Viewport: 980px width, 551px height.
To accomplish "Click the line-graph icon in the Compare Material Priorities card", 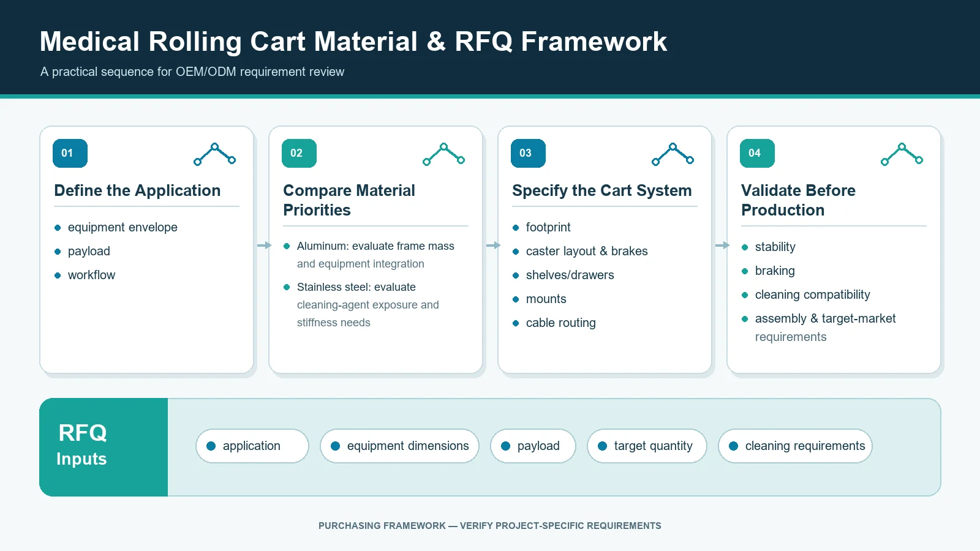I will (443, 154).
